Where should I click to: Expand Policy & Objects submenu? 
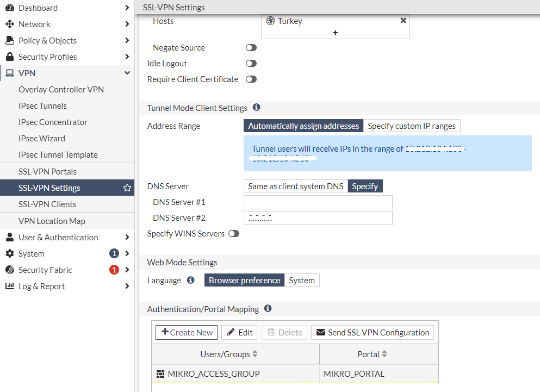click(x=127, y=41)
